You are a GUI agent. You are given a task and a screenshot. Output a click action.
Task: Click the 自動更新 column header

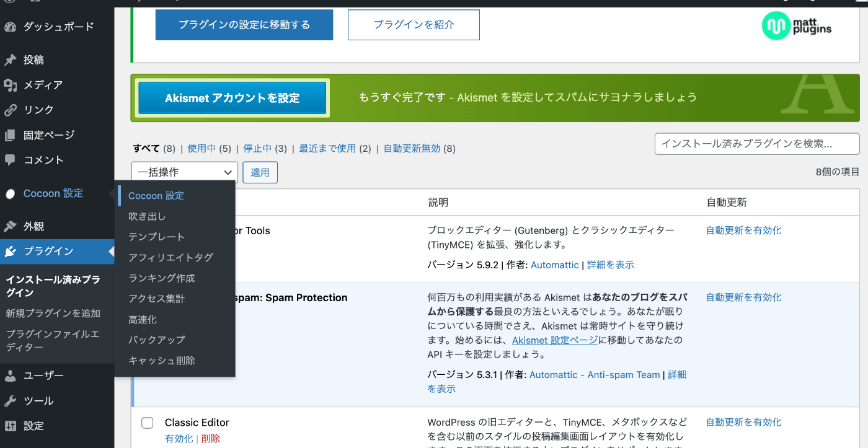[726, 203]
